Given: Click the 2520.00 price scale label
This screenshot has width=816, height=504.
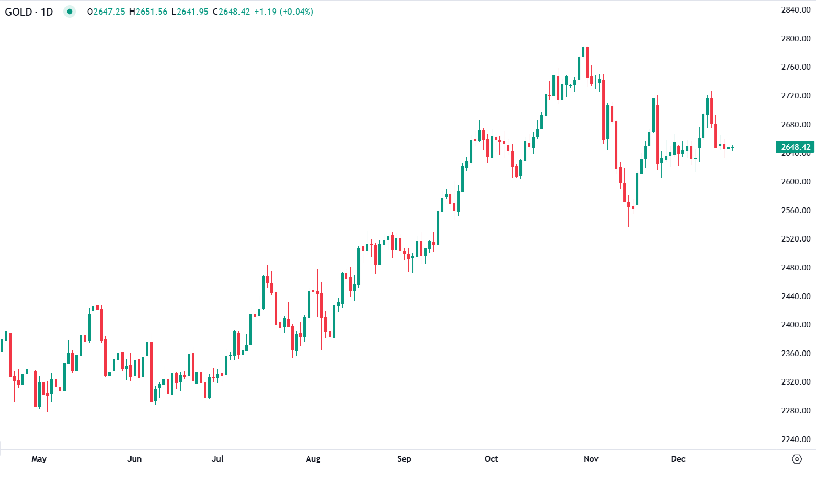Looking at the screenshot, I should pyautogui.click(x=796, y=239).
